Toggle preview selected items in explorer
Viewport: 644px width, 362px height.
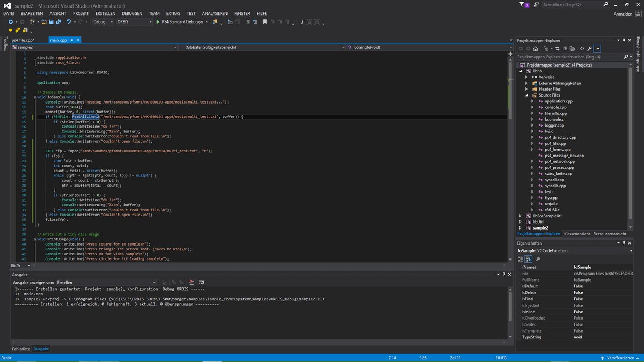pos(597,48)
